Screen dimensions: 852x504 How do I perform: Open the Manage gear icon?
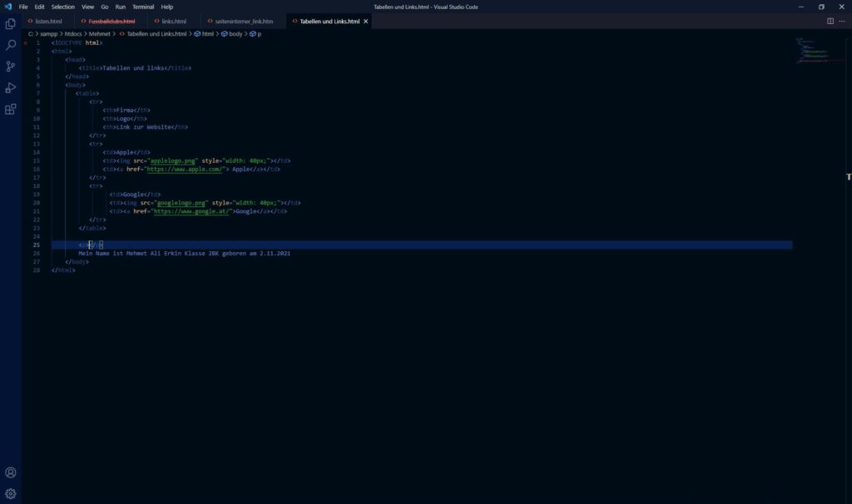tap(11, 493)
